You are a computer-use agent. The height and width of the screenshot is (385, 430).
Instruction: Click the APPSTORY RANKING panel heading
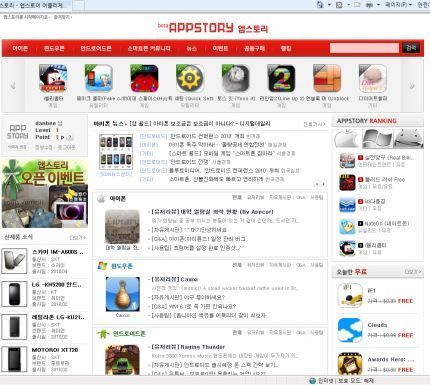click(367, 121)
